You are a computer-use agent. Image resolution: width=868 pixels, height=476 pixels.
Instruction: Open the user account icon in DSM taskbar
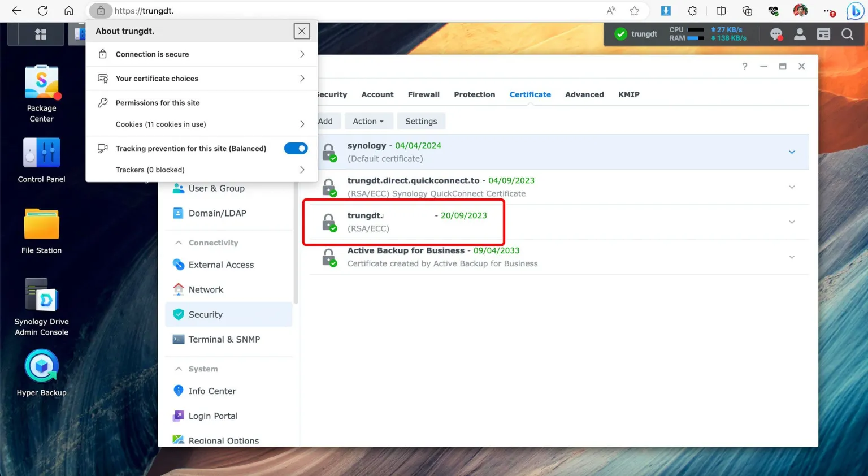pos(800,34)
